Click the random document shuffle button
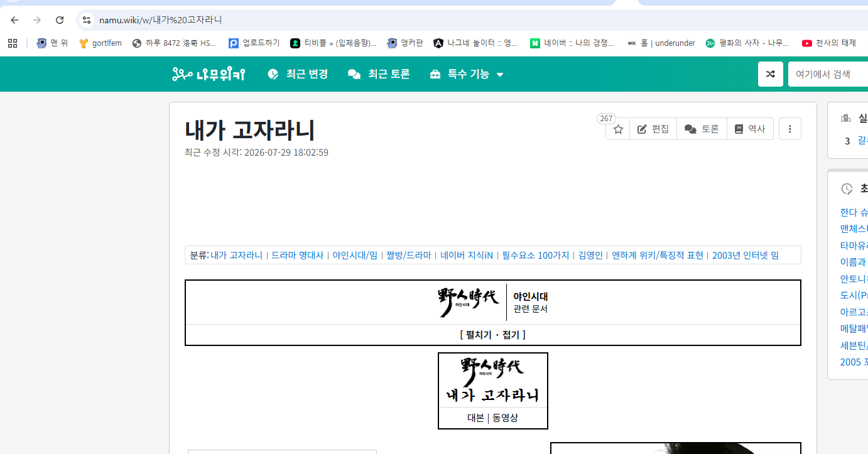 [x=771, y=74]
